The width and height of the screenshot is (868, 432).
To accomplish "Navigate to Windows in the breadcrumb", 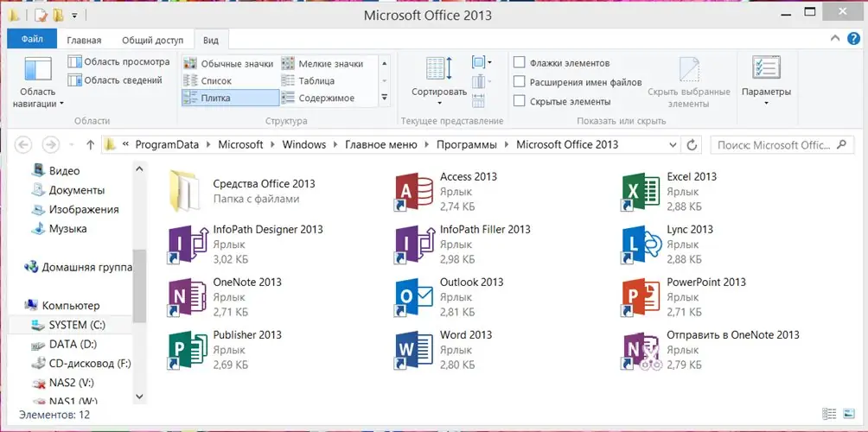I will point(304,145).
